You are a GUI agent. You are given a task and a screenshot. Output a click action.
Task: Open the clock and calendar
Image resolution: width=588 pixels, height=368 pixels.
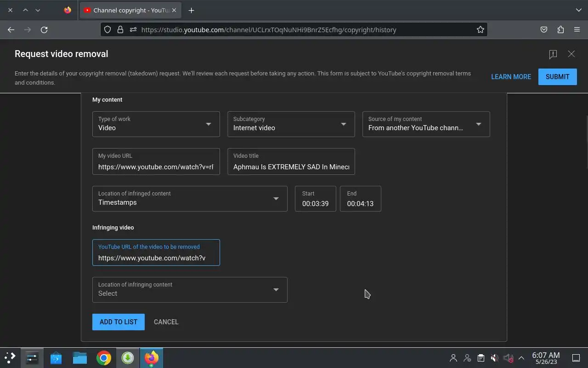coord(546,358)
